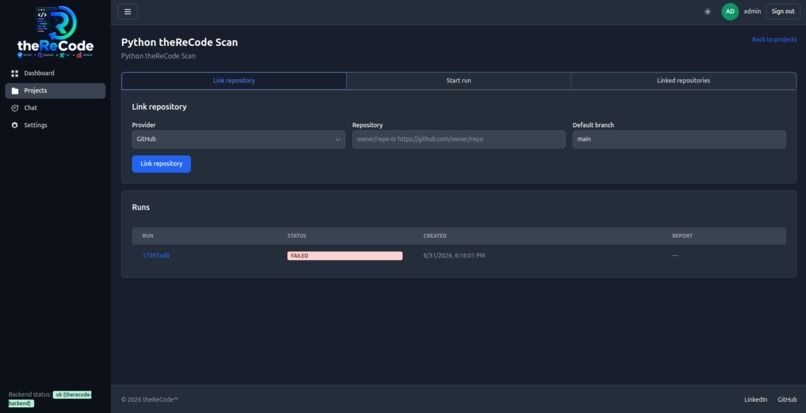This screenshot has height=413, width=806.
Task: Click the Python theReCode Scan heading
Action: click(x=179, y=43)
